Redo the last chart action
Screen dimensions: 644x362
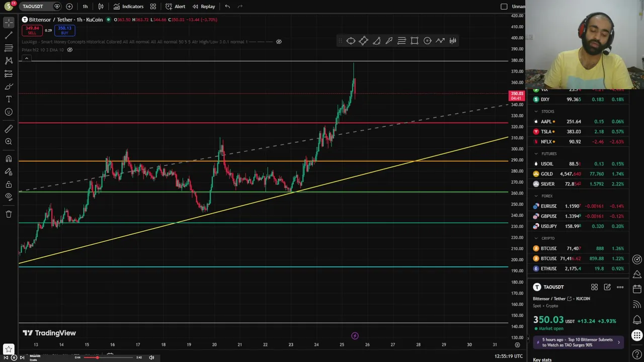240,7
